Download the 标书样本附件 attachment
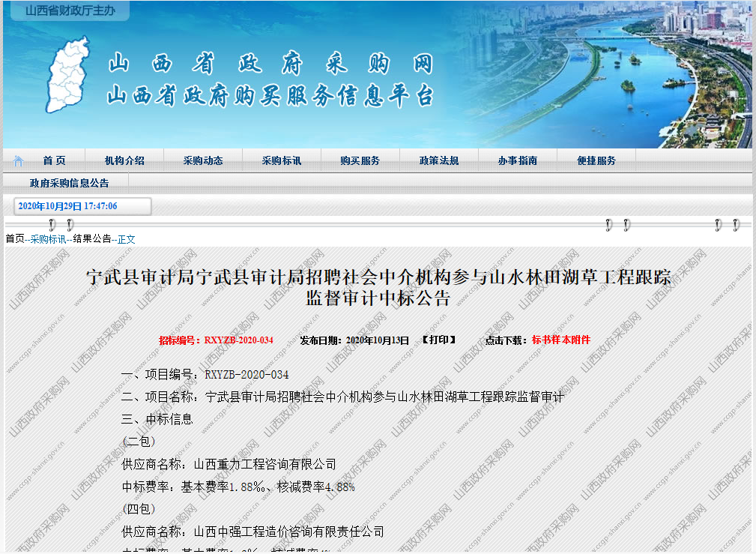The image size is (756, 554). (x=560, y=340)
